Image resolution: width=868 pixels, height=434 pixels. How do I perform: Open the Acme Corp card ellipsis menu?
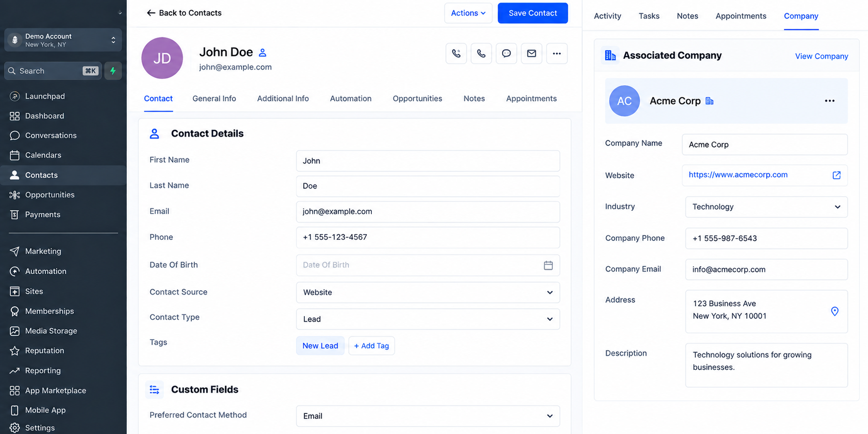point(830,101)
